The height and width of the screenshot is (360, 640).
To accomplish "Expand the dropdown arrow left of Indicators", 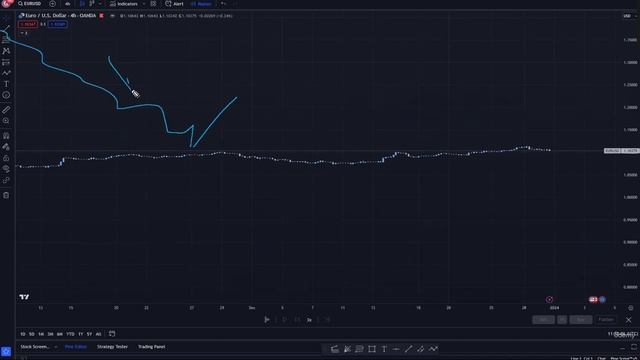I will point(100,4).
